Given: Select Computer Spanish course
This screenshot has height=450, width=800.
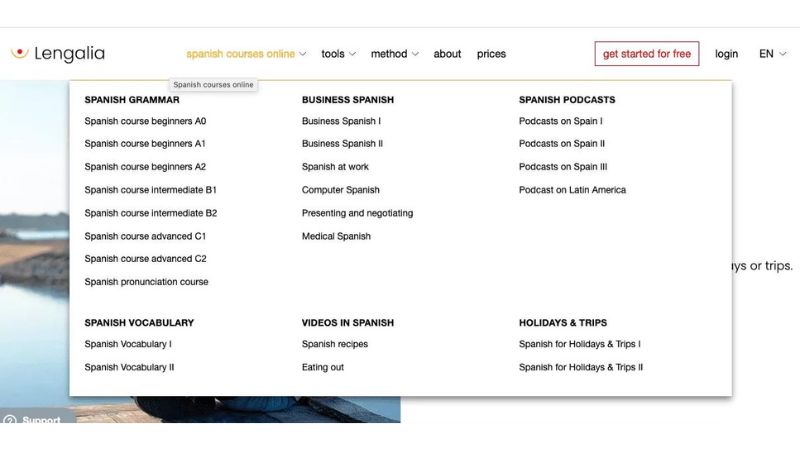Looking at the screenshot, I should 341,190.
